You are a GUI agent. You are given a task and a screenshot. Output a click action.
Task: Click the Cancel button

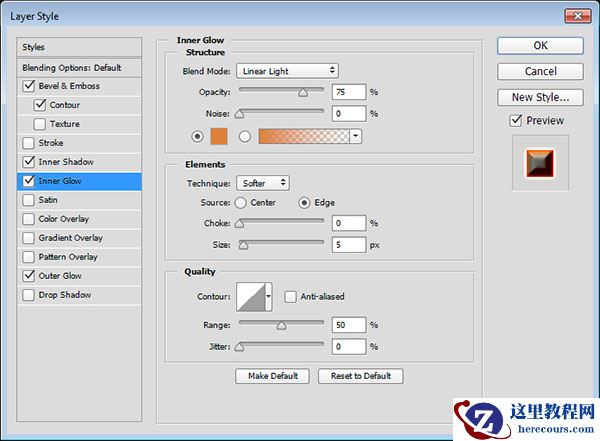pos(540,72)
